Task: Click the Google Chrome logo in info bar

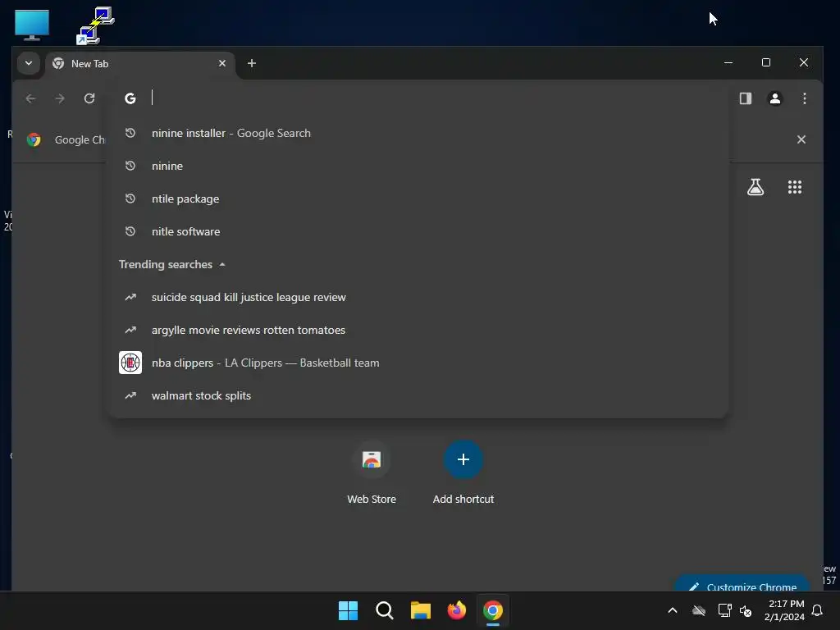Action: (x=34, y=139)
